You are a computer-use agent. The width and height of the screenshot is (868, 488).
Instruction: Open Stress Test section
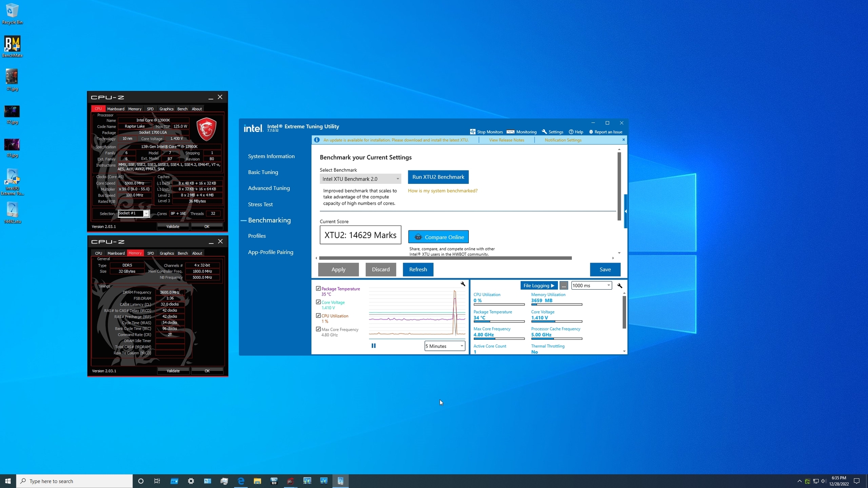(x=260, y=205)
